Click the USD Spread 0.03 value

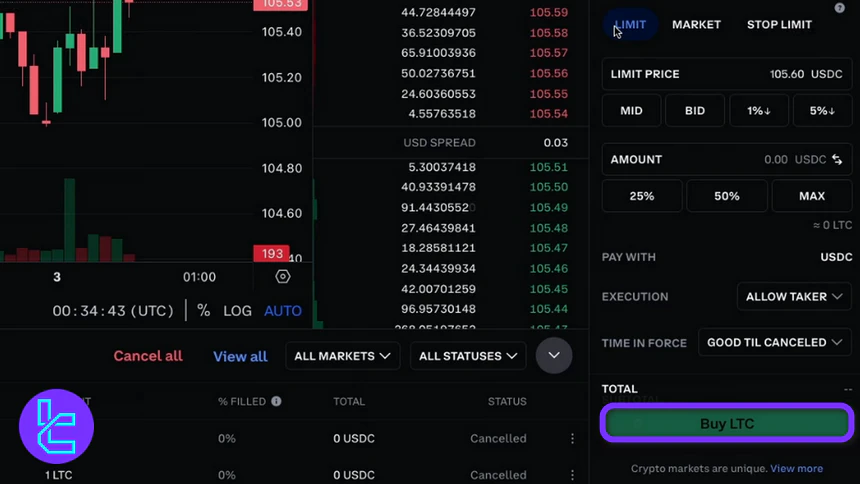(556, 143)
